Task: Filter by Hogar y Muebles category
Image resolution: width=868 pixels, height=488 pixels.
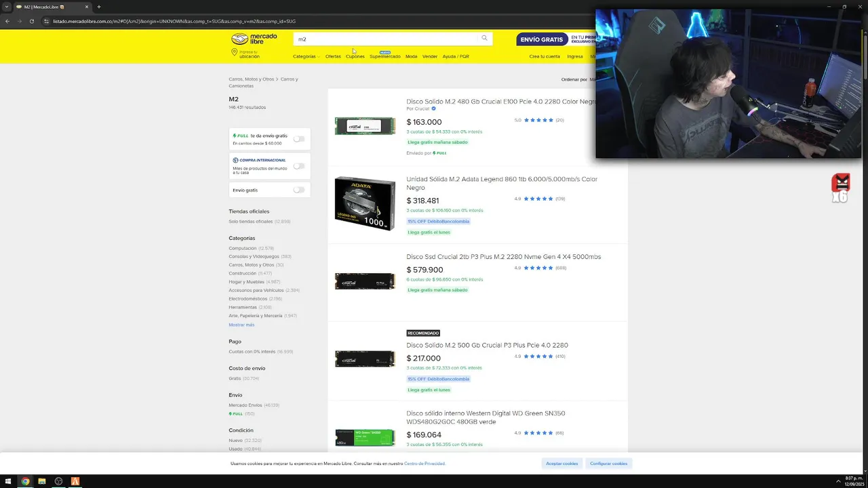Action: (247, 282)
